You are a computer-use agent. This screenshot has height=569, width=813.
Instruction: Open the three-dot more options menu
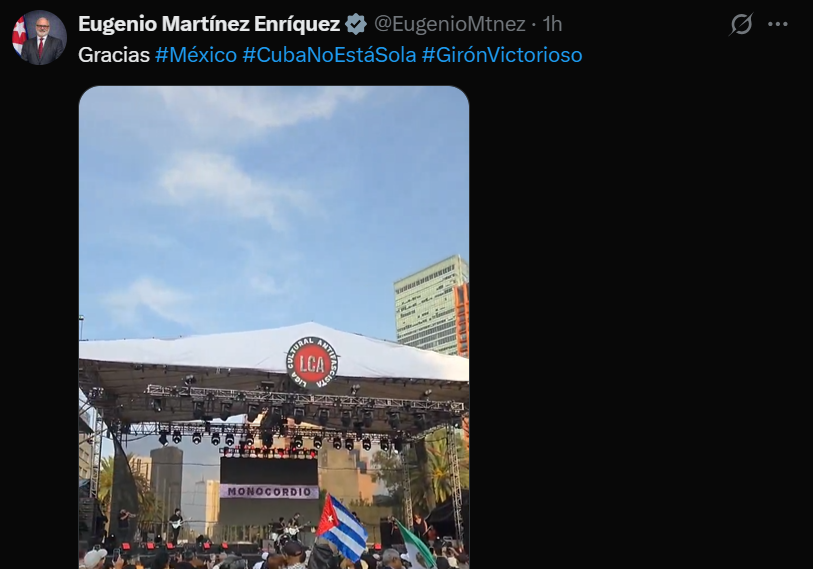[778, 24]
